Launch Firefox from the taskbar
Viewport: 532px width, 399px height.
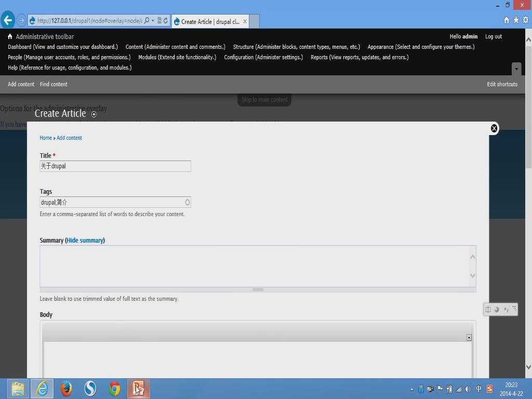(66, 389)
